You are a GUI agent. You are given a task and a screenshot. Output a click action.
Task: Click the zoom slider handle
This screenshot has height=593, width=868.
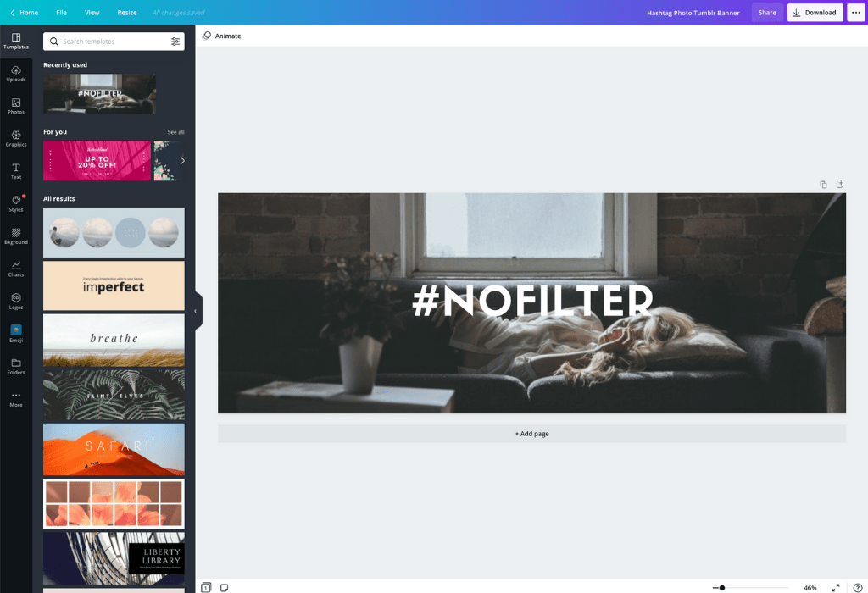pyautogui.click(x=722, y=587)
